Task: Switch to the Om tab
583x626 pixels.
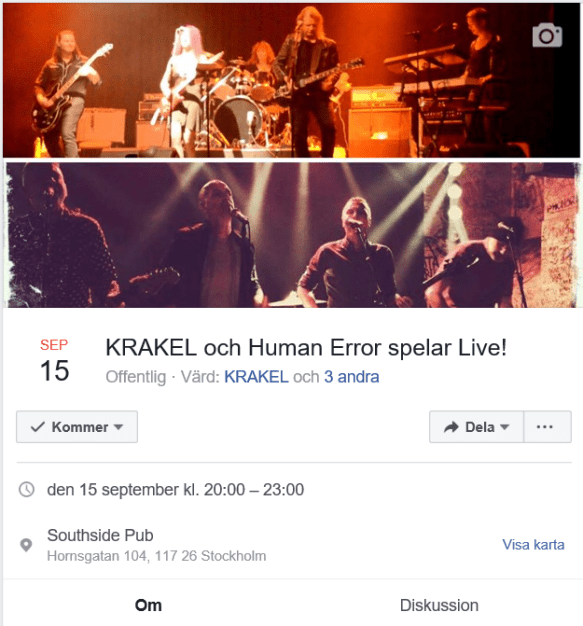Action: (148, 605)
